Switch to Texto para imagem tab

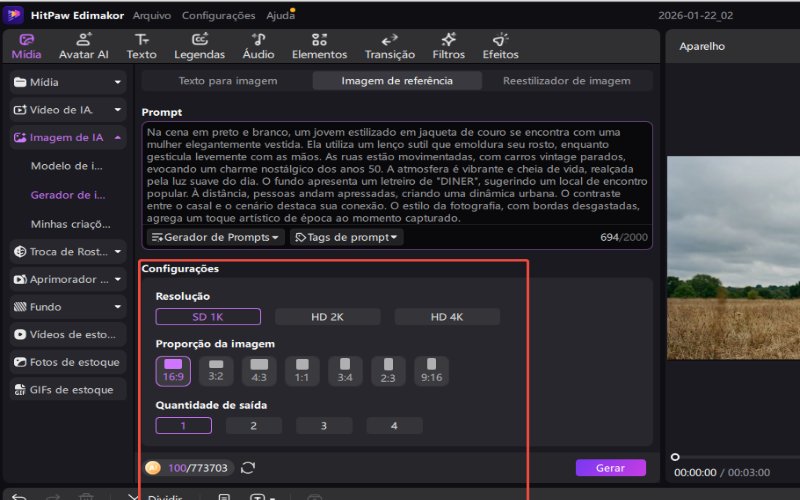click(x=228, y=81)
